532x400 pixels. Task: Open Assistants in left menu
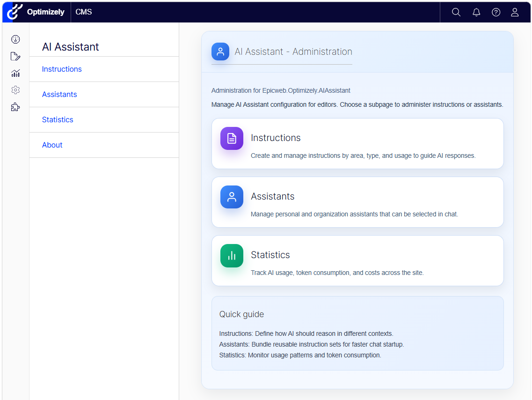(59, 95)
